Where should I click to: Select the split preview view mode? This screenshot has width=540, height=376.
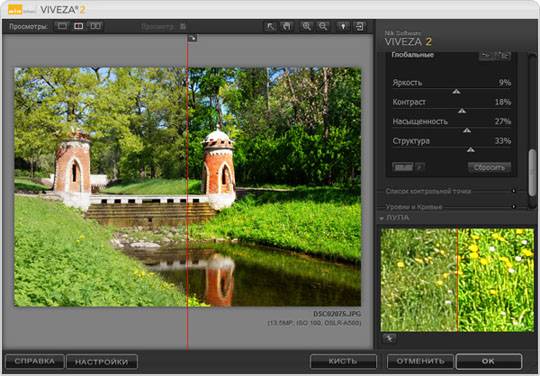79,26
